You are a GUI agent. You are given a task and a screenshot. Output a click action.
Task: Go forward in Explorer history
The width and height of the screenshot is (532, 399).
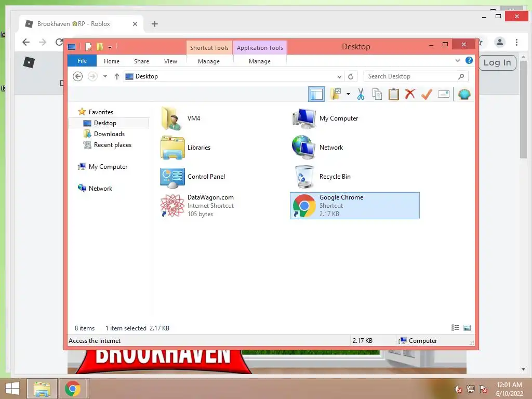tap(92, 76)
